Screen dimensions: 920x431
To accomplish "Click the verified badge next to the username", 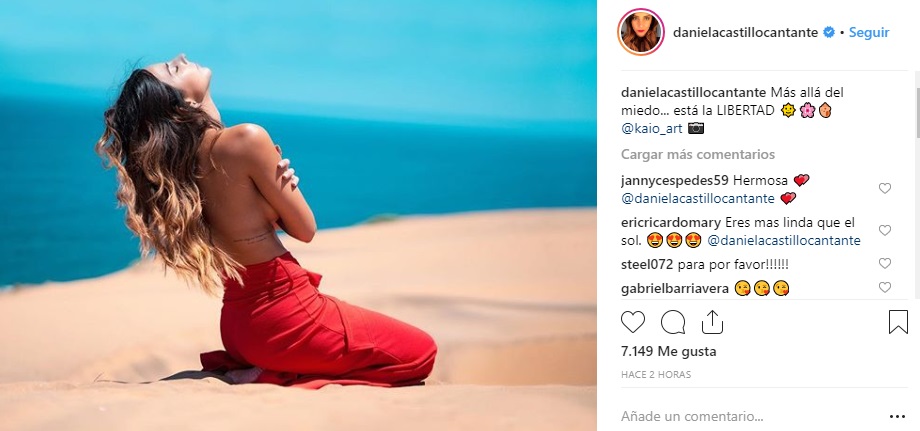I will coord(829,32).
